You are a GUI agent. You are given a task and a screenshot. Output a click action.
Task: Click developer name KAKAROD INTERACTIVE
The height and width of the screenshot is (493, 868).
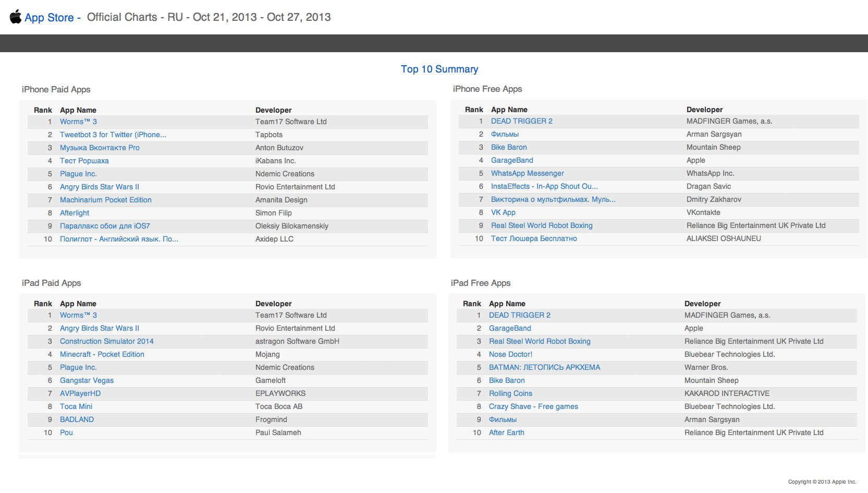pyautogui.click(x=727, y=393)
